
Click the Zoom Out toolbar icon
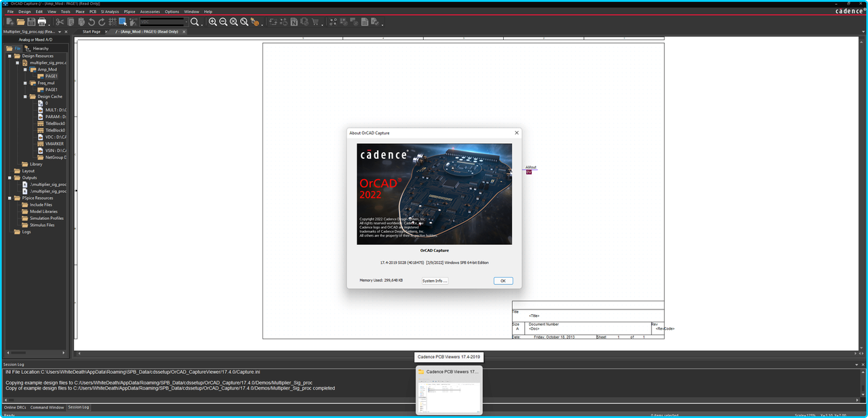[x=223, y=22]
